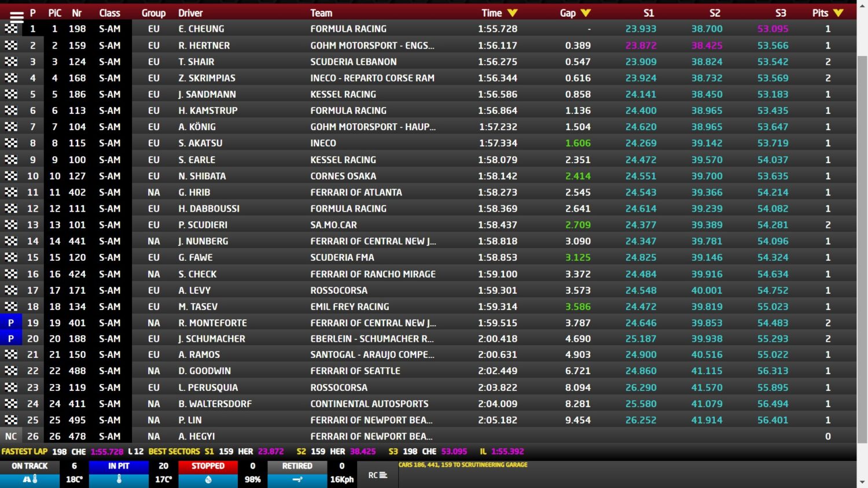868x488 pixels.
Task: Click the vertical scrollbar thumb
Action: pyautogui.click(x=862, y=250)
